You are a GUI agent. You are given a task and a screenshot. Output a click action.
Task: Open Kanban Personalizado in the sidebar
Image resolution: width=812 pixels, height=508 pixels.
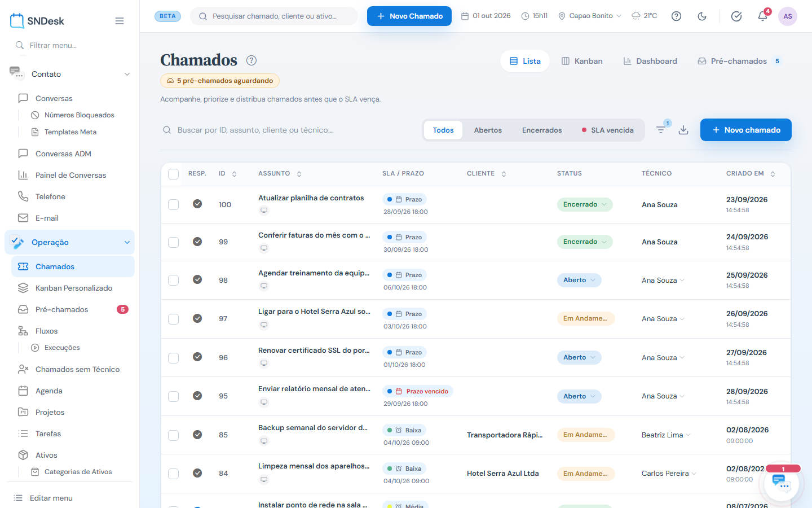coord(74,288)
